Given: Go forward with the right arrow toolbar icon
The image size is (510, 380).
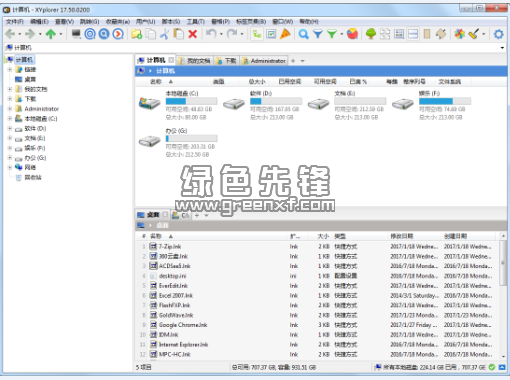Looking at the screenshot, I should pos(30,34).
